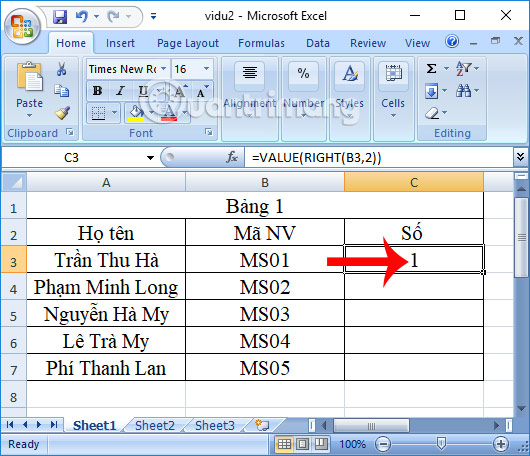Activate the Format Painter brush
This screenshot has width=530, height=456.
click(63, 113)
